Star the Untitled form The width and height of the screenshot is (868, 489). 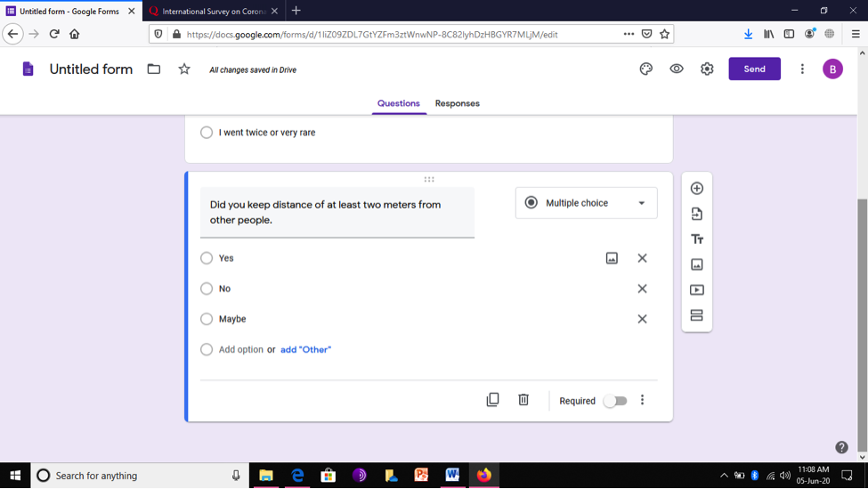point(184,69)
